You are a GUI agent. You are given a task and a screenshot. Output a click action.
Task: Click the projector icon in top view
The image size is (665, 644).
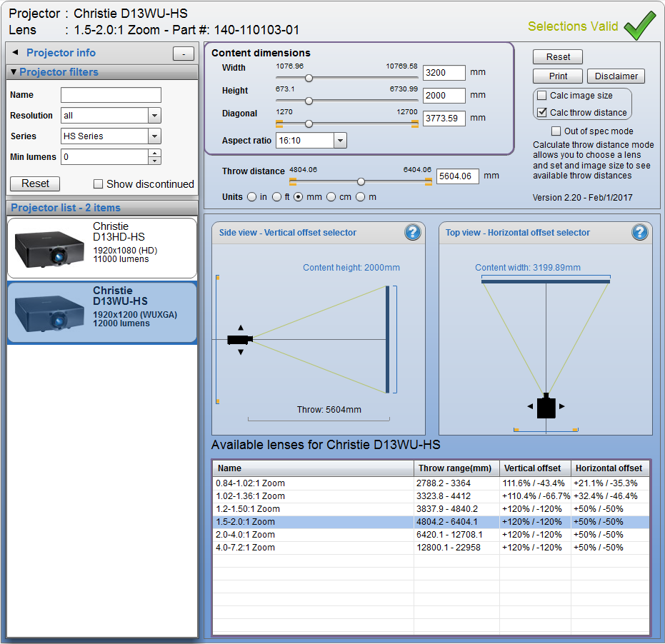click(x=546, y=406)
